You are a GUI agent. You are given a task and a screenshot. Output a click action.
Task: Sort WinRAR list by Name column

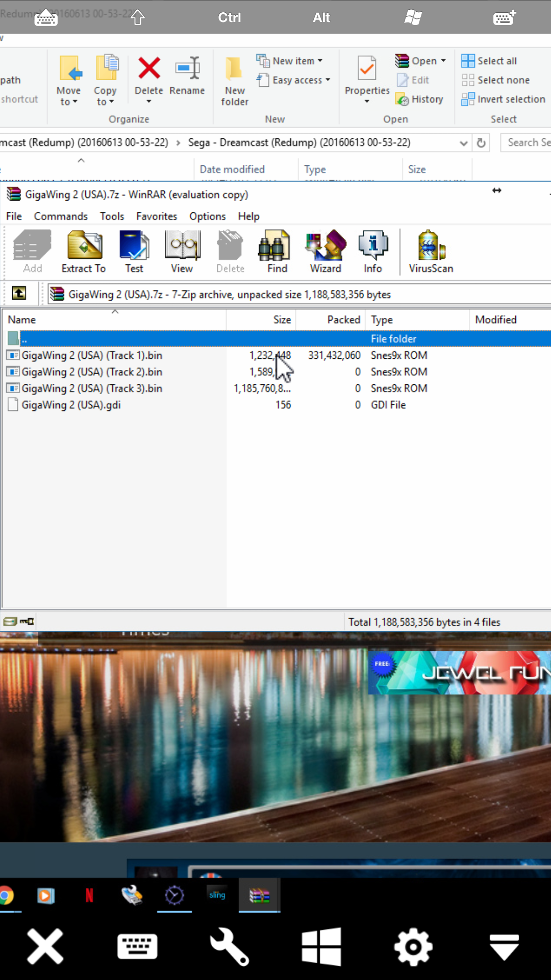pos(115,320)
